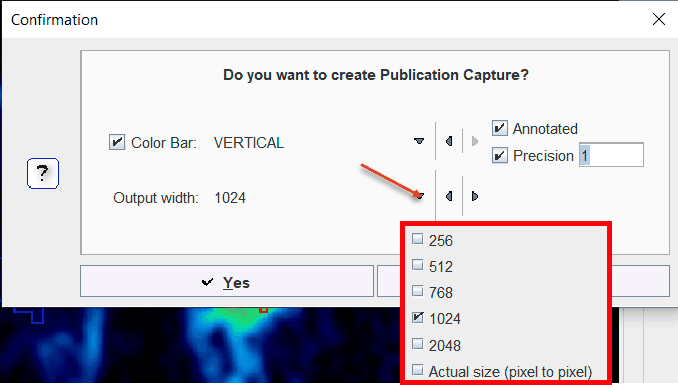The width and height of the screenshot is (678, 385).
Task: Choose 768 output width option
Action: click(432, 293)
